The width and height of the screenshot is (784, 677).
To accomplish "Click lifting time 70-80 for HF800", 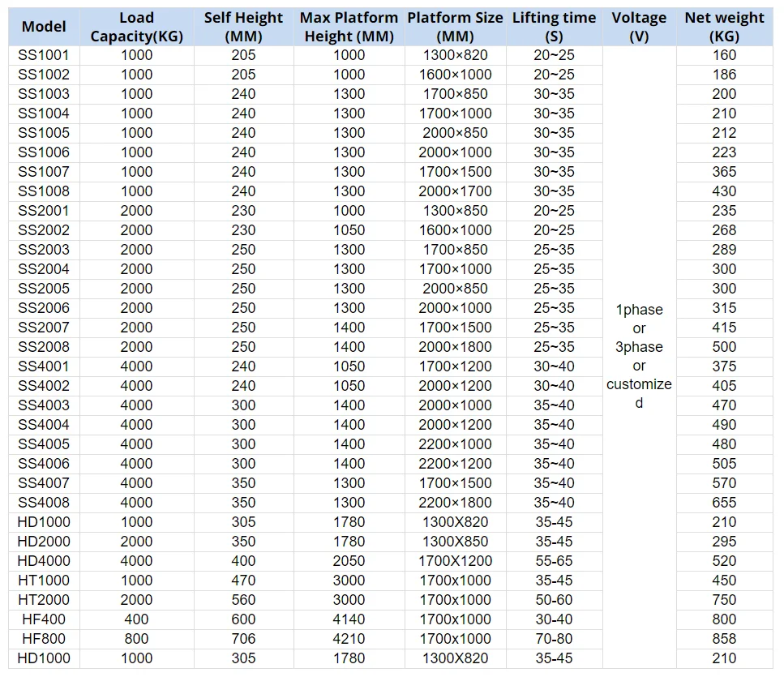I will pos(554,640).
